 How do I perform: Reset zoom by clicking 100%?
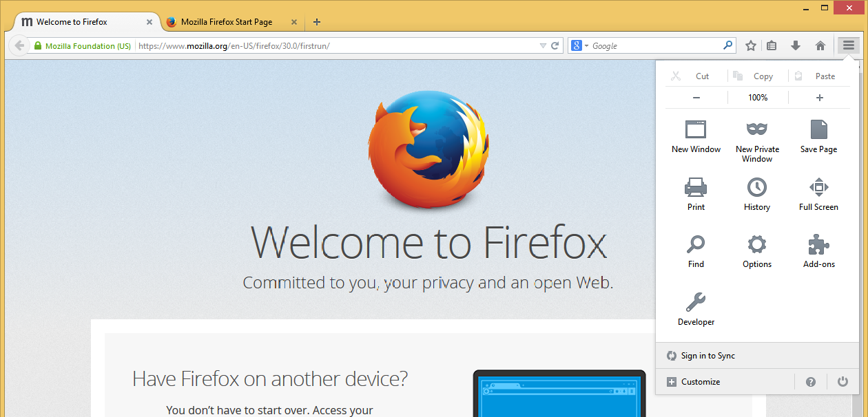pyautogui.click(x=758, y=98)
